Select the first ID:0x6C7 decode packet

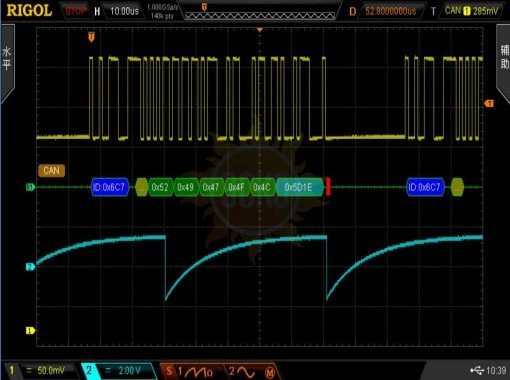point(110,187)
